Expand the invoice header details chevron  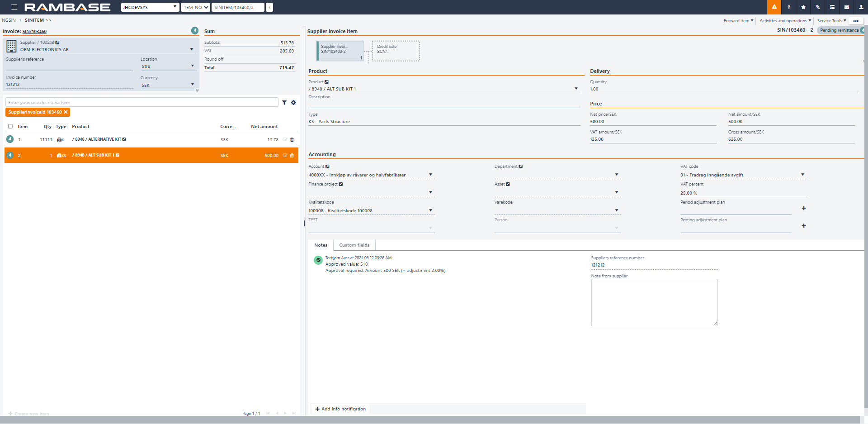[x=197, y=91]
